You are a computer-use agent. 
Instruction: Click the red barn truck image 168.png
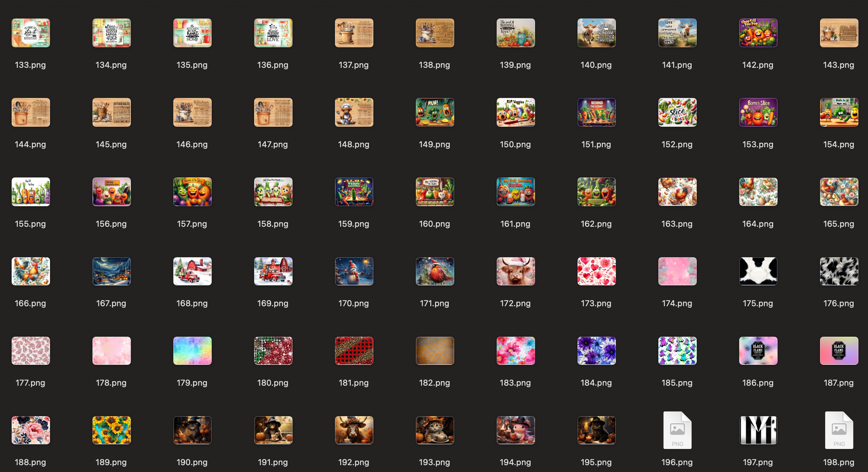pyautogui.click(x=192, y=271)
